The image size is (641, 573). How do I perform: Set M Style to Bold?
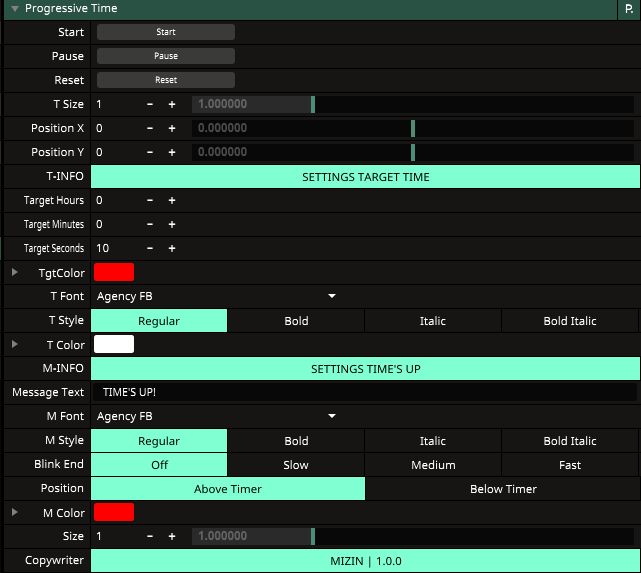[x=296, y=441]
